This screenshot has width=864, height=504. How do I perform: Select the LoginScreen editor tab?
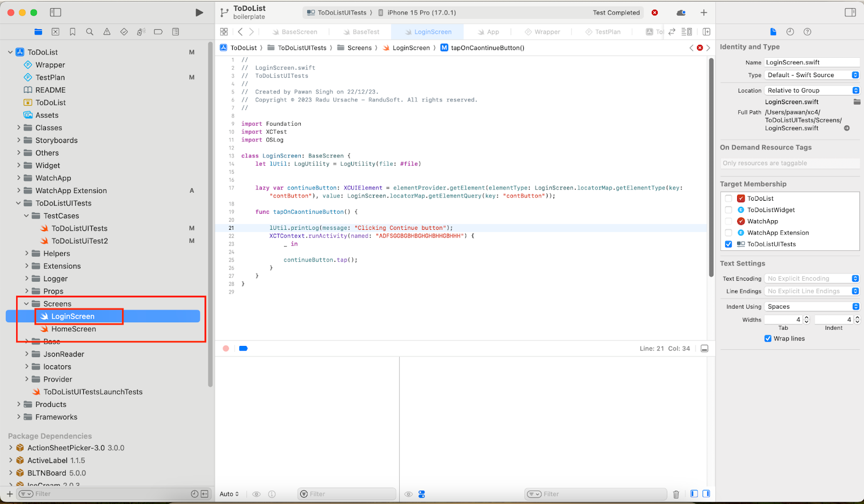point(428,32)
